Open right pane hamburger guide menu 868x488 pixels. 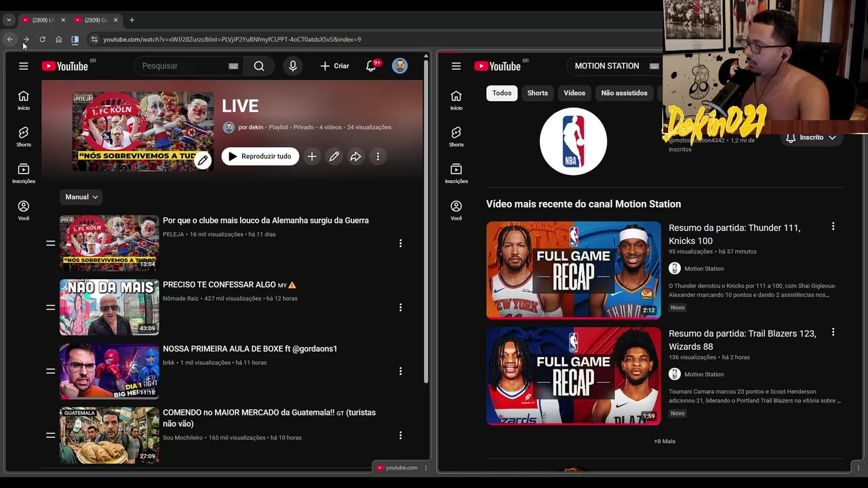click(x=456, y=66)
